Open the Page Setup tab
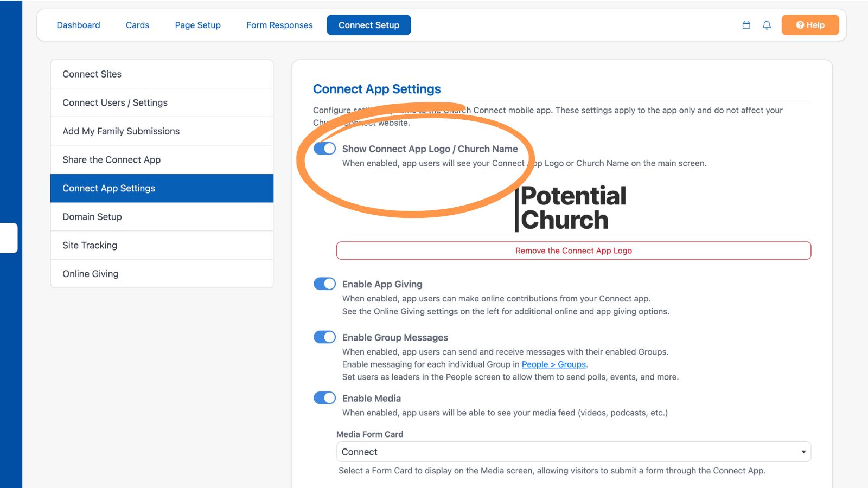 tap(197, 25)
